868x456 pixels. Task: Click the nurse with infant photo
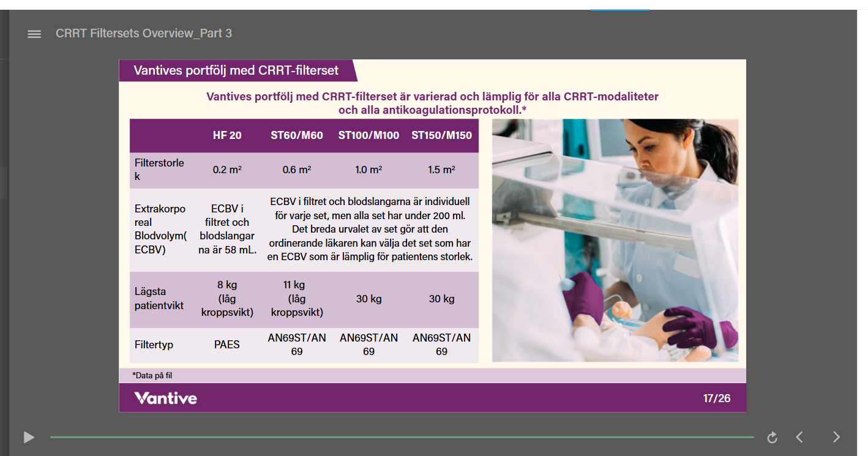(615, 241)
